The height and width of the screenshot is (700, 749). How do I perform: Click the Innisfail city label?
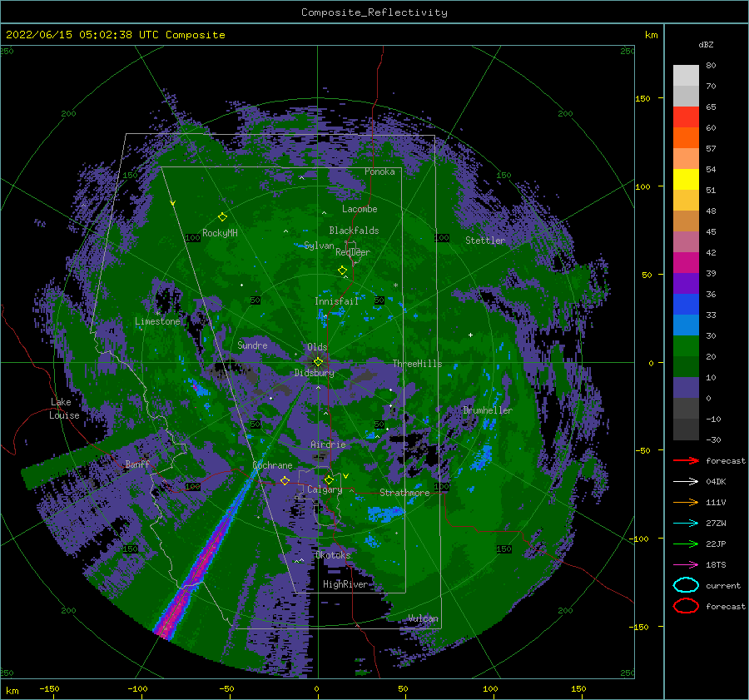pos(336,301)
